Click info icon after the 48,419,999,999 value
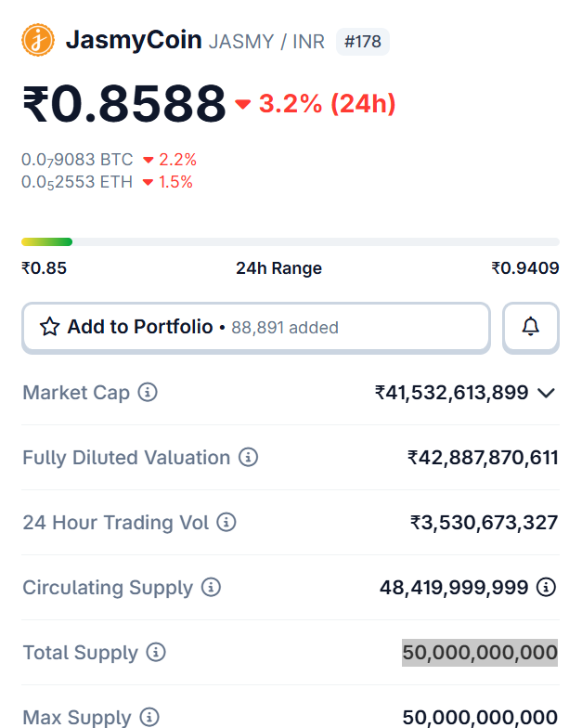Image resolution: width=569 pixels, height=728 pixels. pos(547,588)
